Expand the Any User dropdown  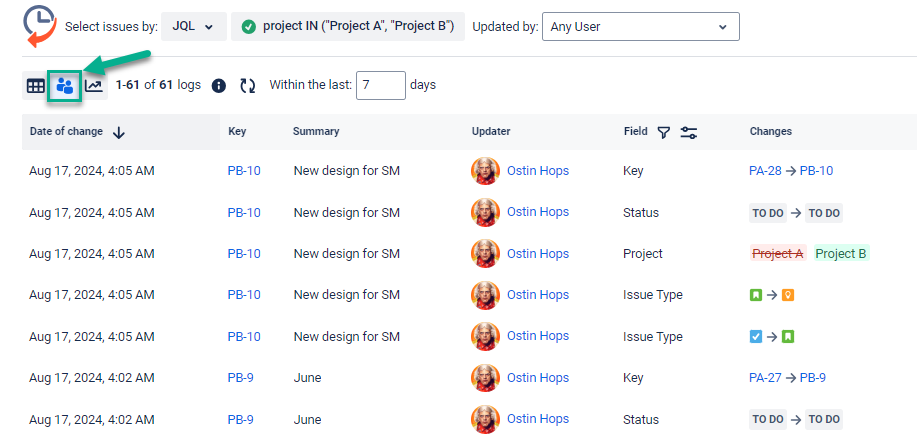(640, 27)
